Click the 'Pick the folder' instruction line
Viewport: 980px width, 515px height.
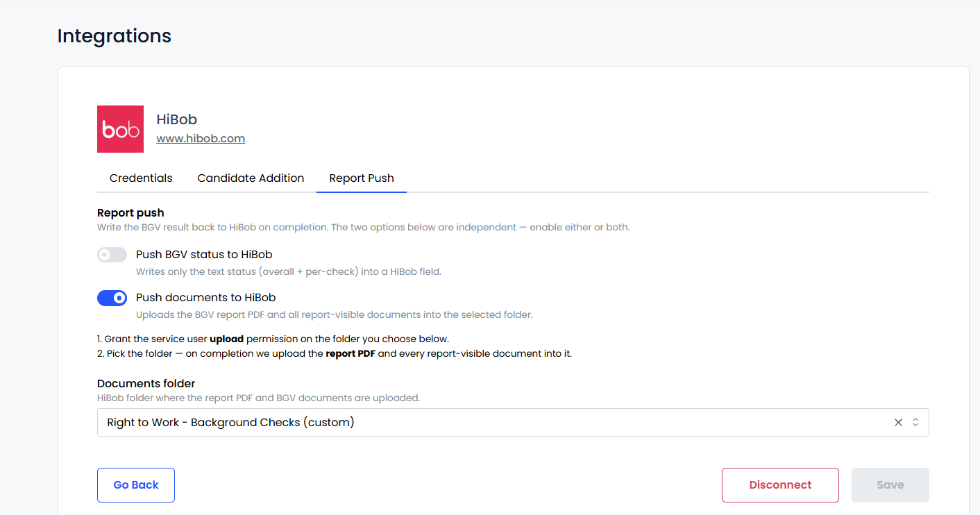click(x=335, y=354)
